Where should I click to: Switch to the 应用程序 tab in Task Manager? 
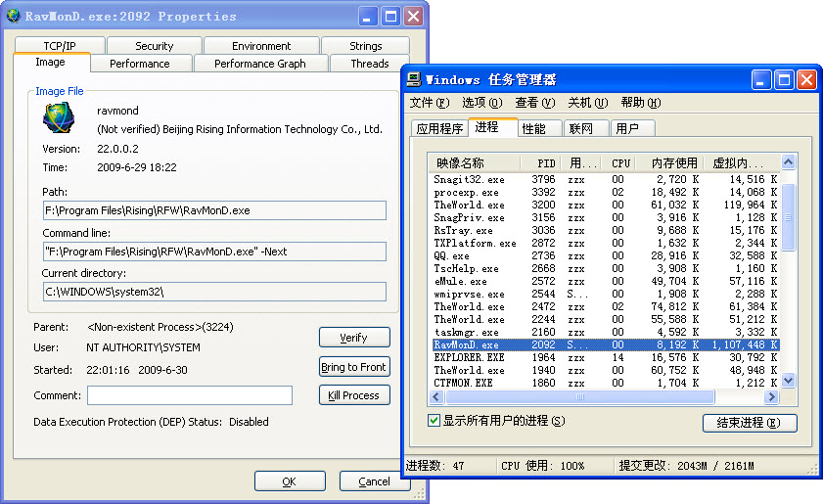(439, 128)
